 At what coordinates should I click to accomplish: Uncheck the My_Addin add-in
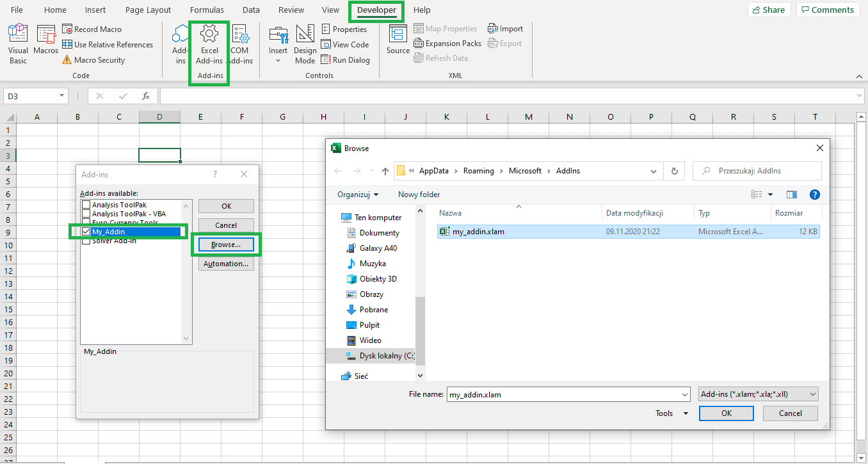coord(87,232)
